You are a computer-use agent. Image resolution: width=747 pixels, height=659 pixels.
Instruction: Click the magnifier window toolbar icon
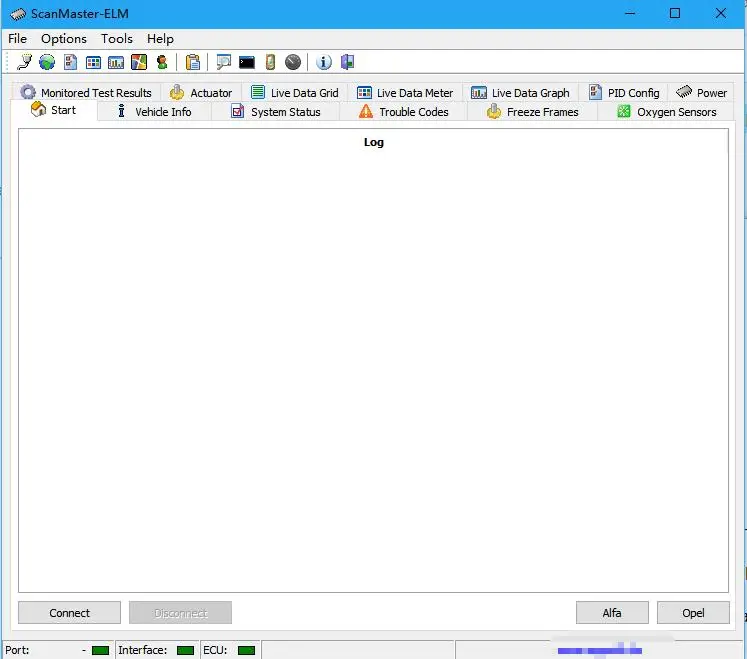coord(223,62)
